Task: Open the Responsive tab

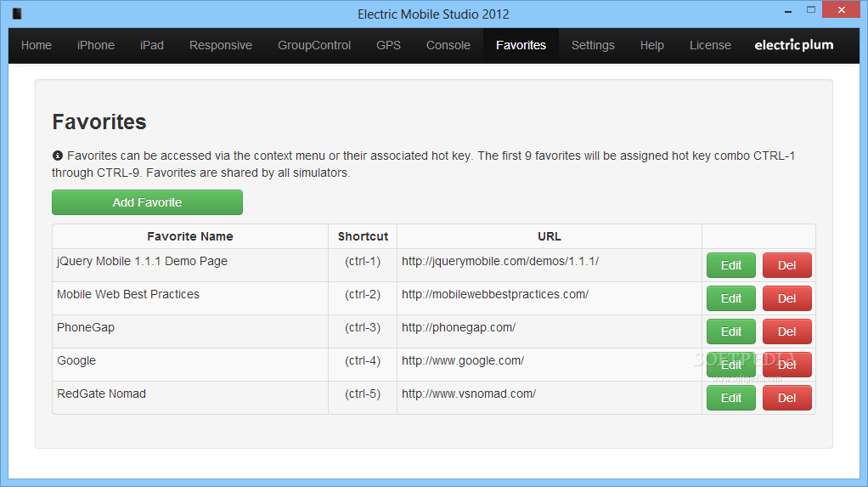Action: pyautogui.click(x=221, y=45)
